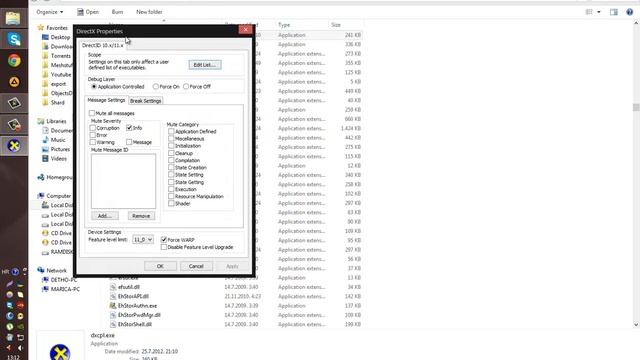This screenshot has width=640, height=360.
Task: Click the Explorer vertical scrollbar thumb
Action: (636, 107)
